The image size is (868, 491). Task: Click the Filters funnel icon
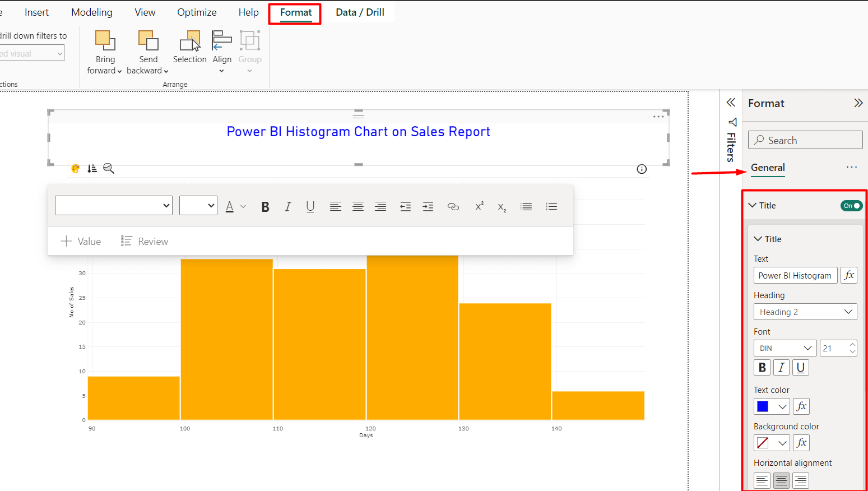(x=732, y=122)
